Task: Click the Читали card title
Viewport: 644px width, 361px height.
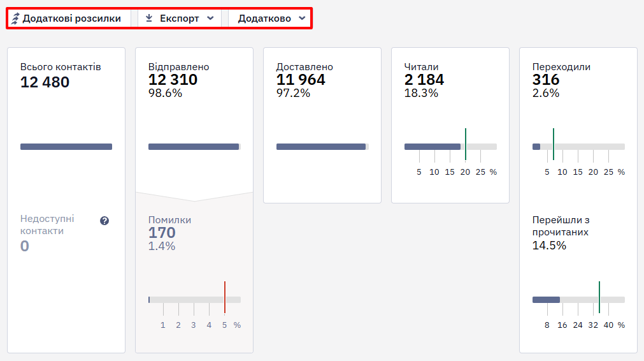Action: coord(421,66)
